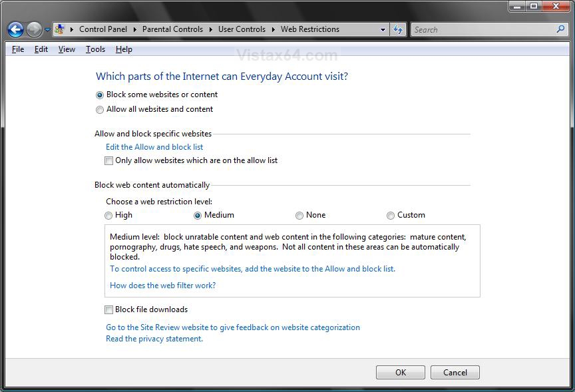Check Only allow websites on the allow list
Image resolution: width=575 pixels, height=392 pixels.
(x=109, y=160)
